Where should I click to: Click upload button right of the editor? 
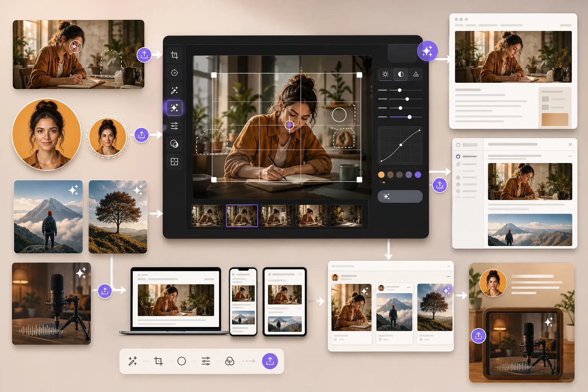439,185
